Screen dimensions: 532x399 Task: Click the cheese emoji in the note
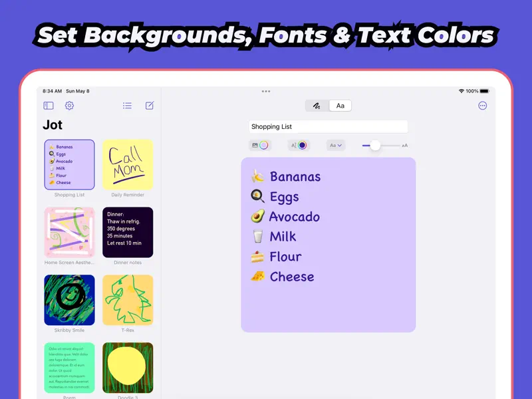(x=257, y=276)
